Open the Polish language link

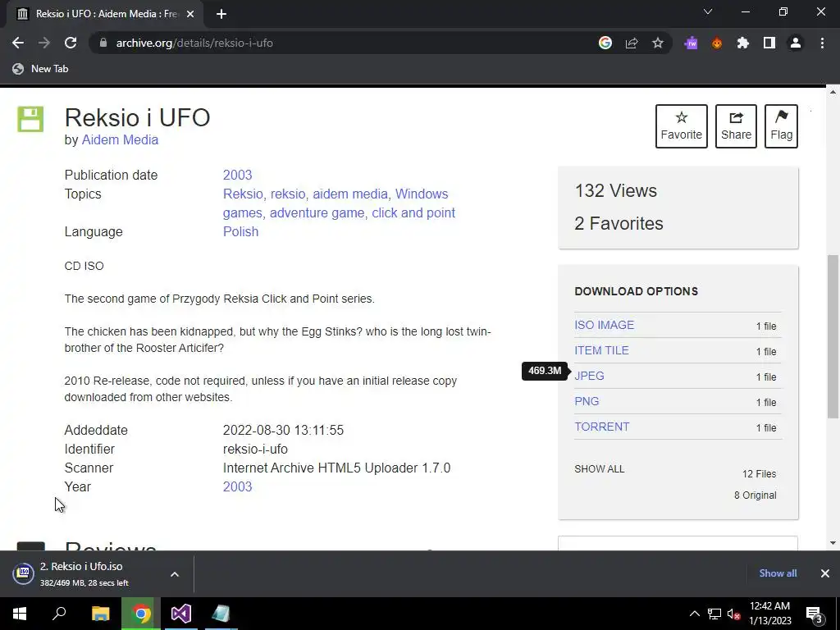click(x=240, y=231)
